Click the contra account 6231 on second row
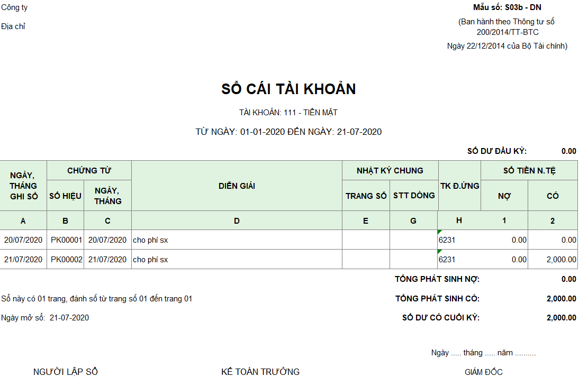Viewport: 588px width, 386px height. point(446,260)
